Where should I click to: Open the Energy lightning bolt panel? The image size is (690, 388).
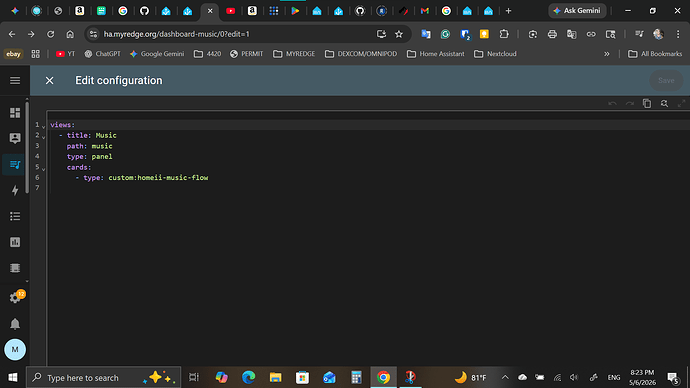[x=15, y=190]
